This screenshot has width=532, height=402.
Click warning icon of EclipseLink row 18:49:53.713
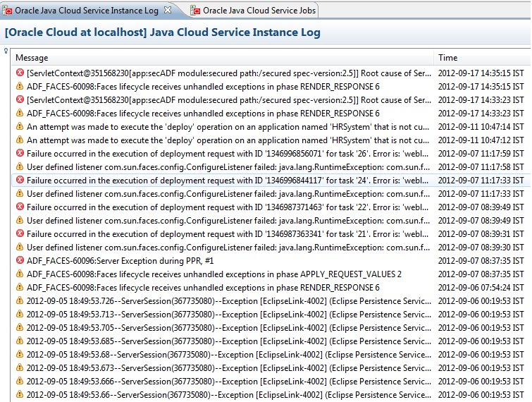pos(20,314)
